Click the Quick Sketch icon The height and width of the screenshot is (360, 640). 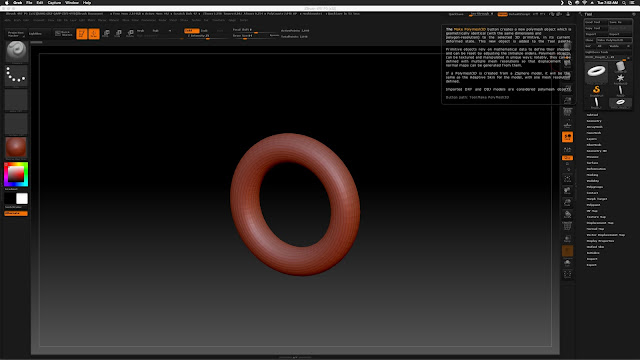(63, 33)
